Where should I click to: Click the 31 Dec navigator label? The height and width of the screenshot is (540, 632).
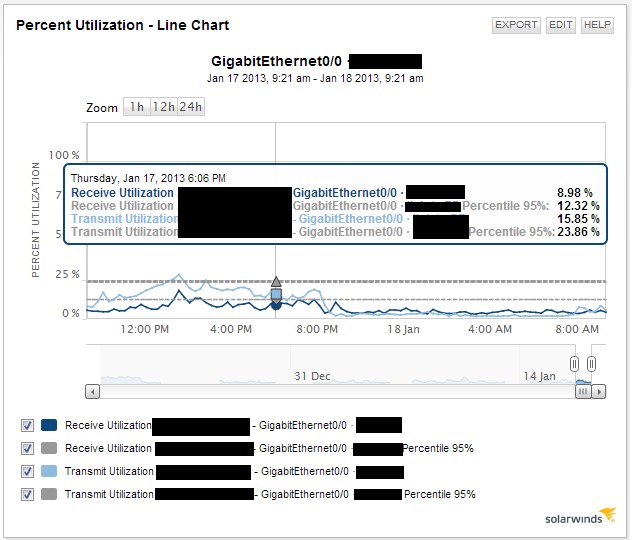pyautogui.click(x=312, y=376)
